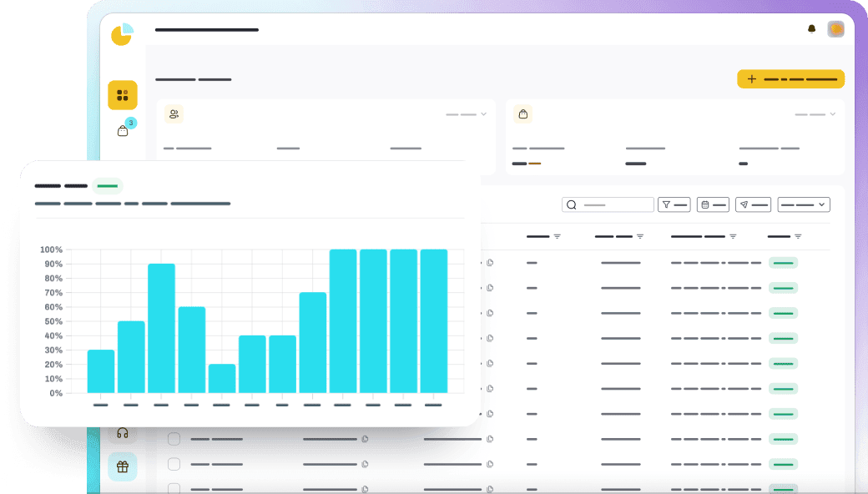The height and width of the screenshot is (494, 868).
Task: Click the sort icon on the last table column
Action: 798,237
